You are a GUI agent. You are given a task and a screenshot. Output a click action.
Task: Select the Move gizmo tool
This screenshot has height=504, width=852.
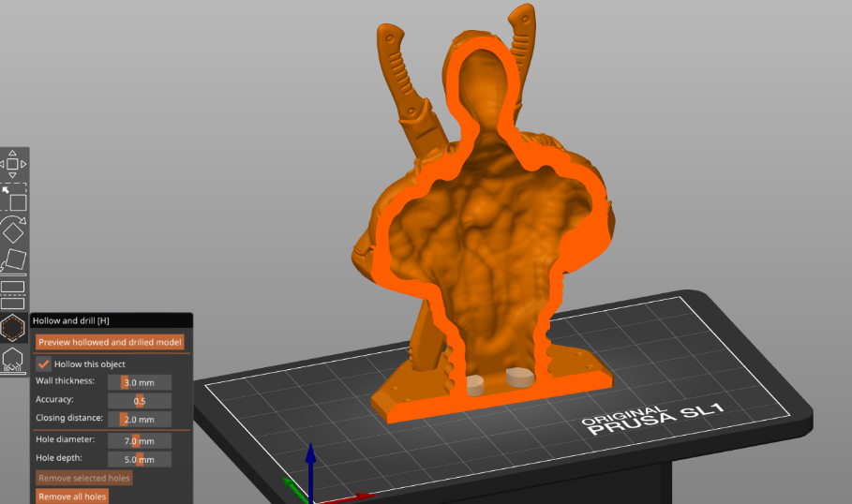(12, 164)
